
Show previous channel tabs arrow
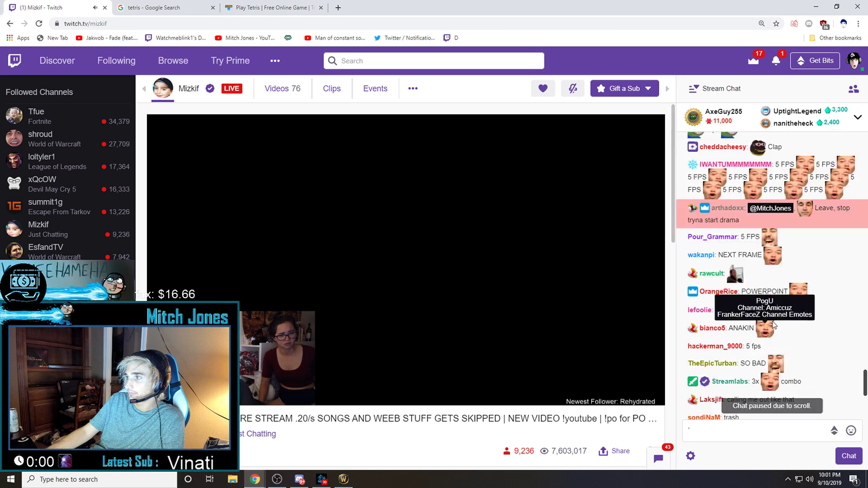144,88
